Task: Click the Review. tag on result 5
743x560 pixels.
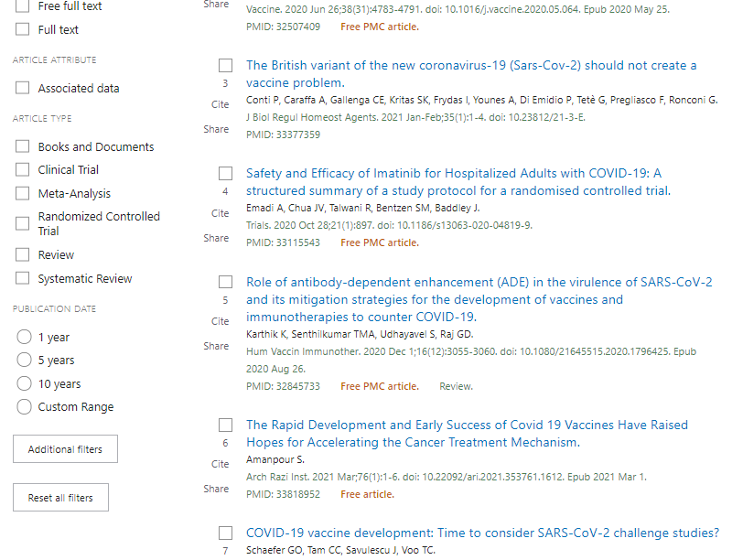Action: pos(456,386)
